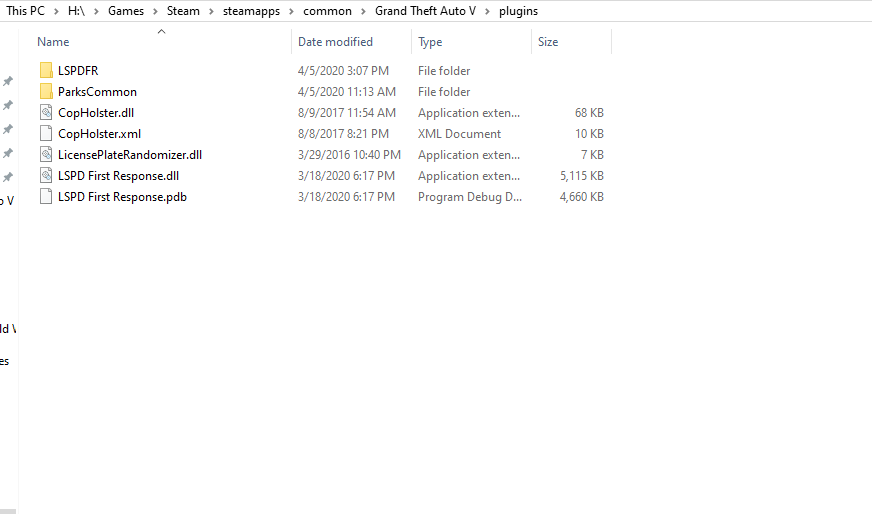872x514 pixels.
Task: Navigate to Steam in breadcrumb path
Action: [183, 11]
